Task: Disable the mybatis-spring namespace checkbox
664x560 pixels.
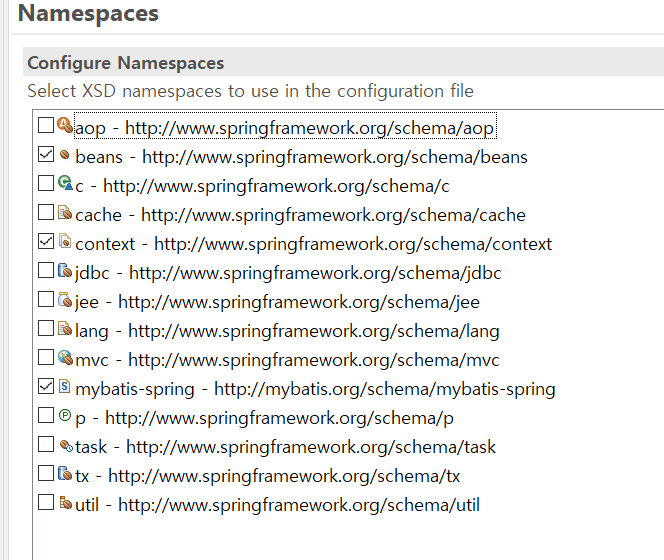Action: click(x=46, y=386)
